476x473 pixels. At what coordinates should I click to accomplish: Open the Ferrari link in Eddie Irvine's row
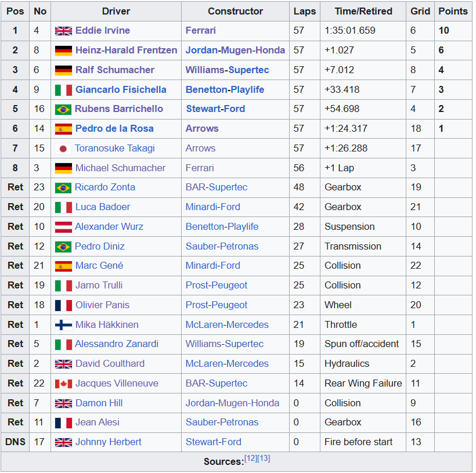point(201,30)
